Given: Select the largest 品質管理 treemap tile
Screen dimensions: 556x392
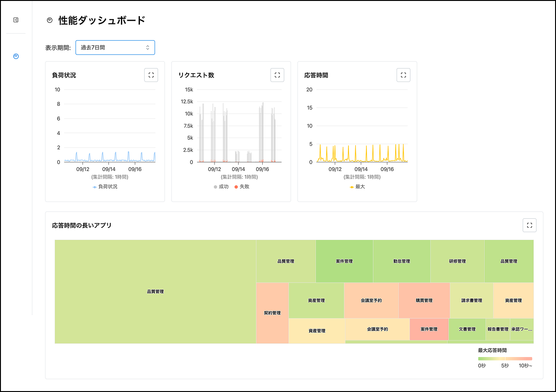Looking at the screenshot, I should click(155, 291).
